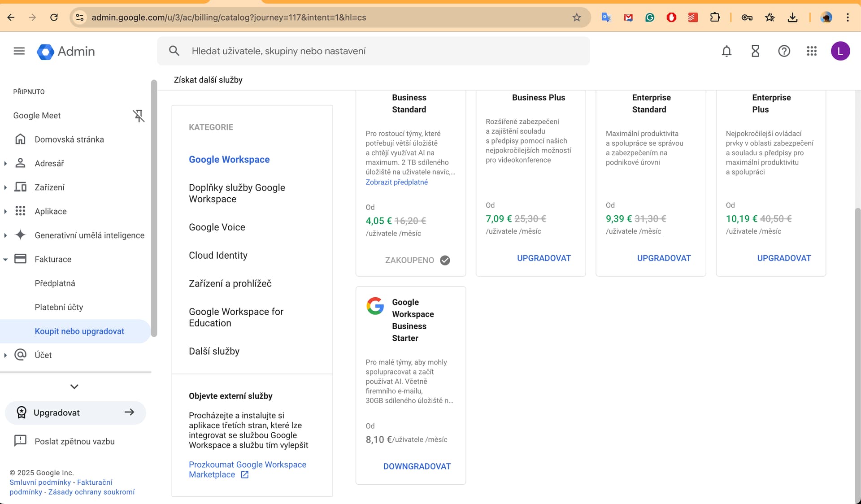Click Downgradovat on Business Starter

coord(417,466)
